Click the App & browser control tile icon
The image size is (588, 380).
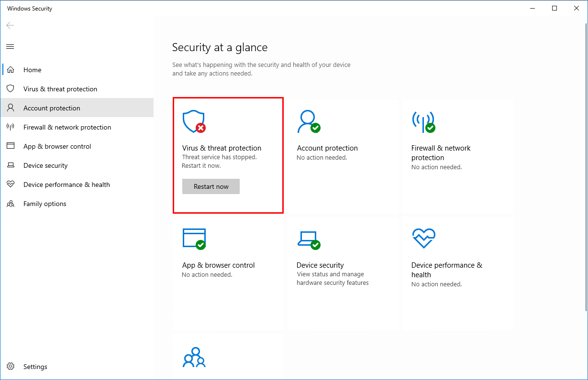pos(193,238)
